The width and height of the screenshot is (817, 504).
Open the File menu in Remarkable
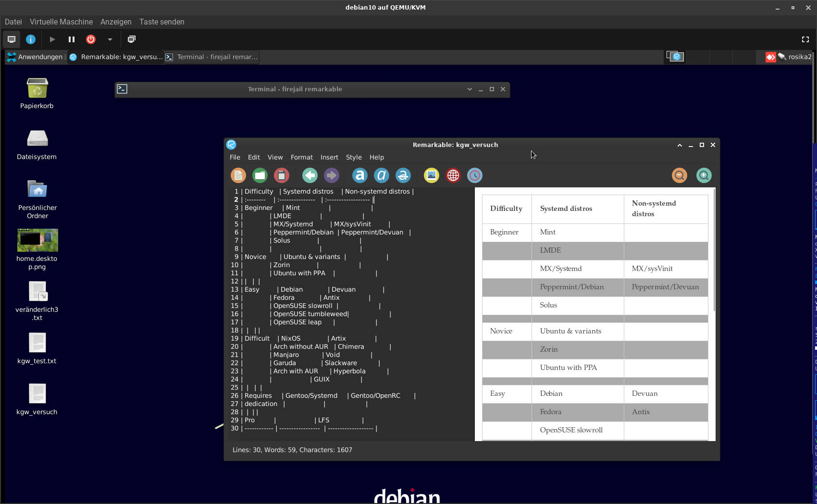pos(235,157)
